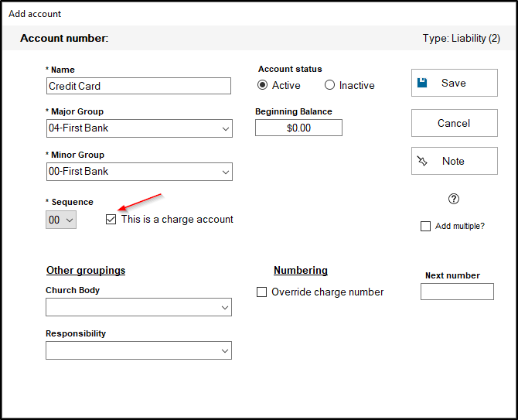Open the Responsibility dropdown
The height and width of the screenshot is (420, 518).
[224, 351]
